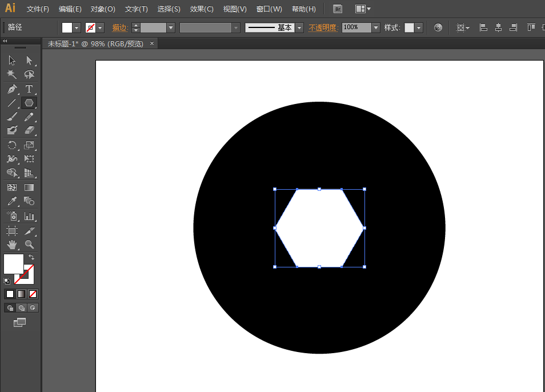This screenshot has height=392, width=545.
Task: Open the 样式 graphic style dropdown
Action: tap(418, 27)
